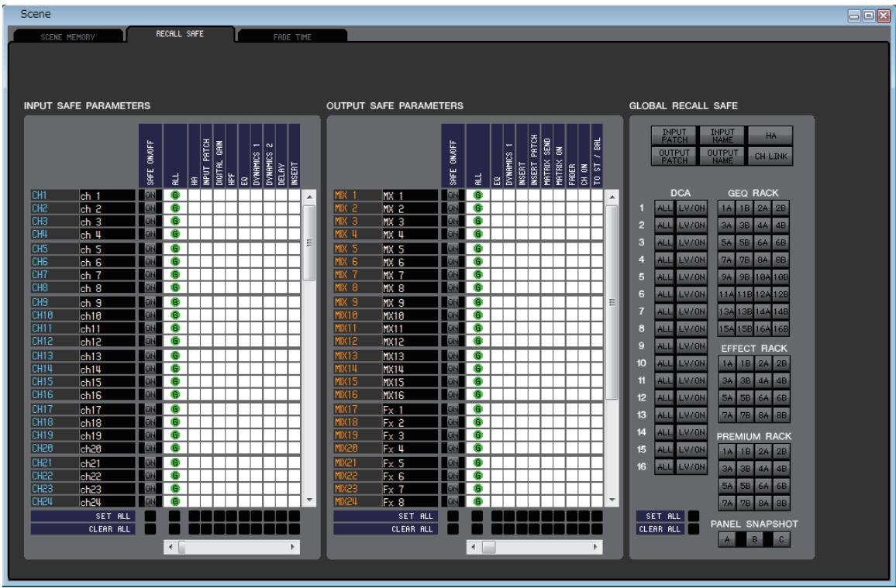Click green ALL indicator for CH3

(x=175, y=221)
